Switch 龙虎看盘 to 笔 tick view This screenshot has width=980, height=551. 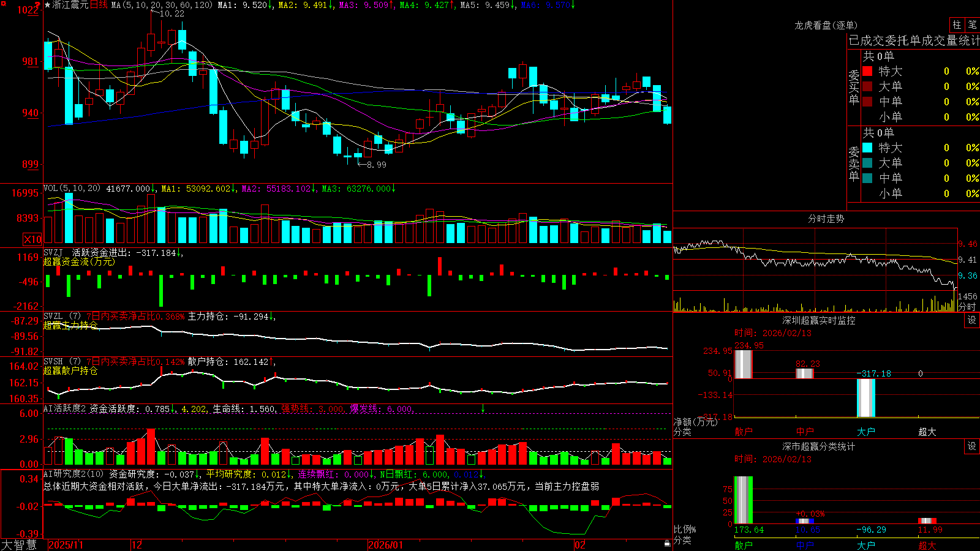[973, 24]
